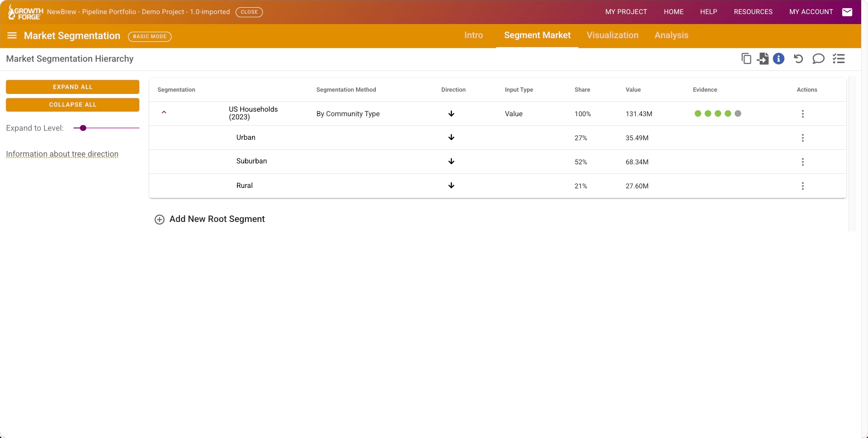
Task: Click the Value column header
Action: click(633, 90)
